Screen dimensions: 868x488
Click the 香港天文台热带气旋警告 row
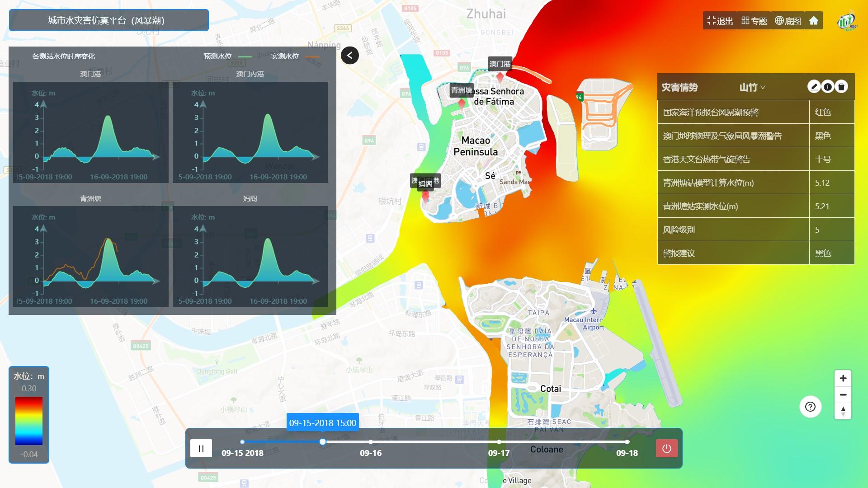click(x=756, y=159)
